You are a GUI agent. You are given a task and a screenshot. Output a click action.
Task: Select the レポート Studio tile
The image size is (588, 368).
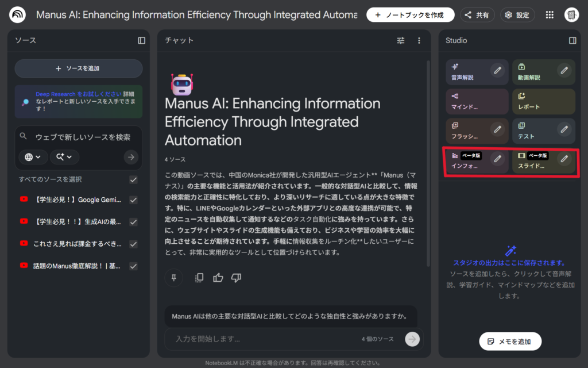pyautogui.click(x=543, y=102)
